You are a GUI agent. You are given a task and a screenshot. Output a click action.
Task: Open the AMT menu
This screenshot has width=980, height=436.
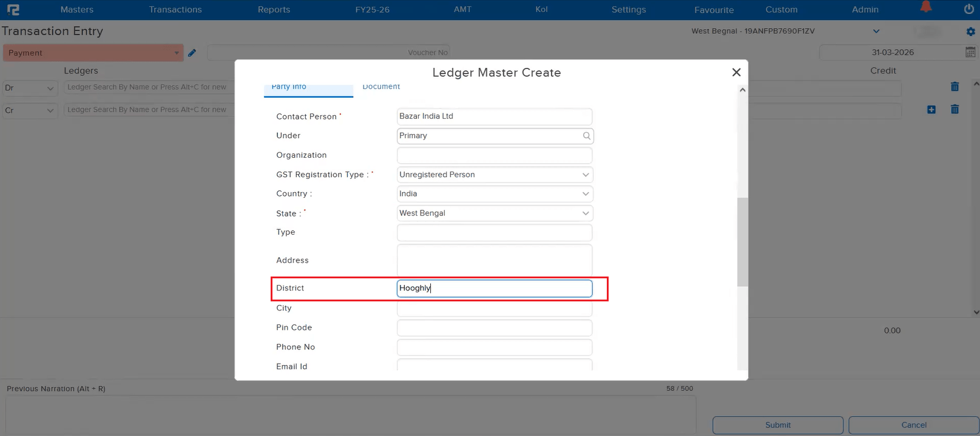462,10
